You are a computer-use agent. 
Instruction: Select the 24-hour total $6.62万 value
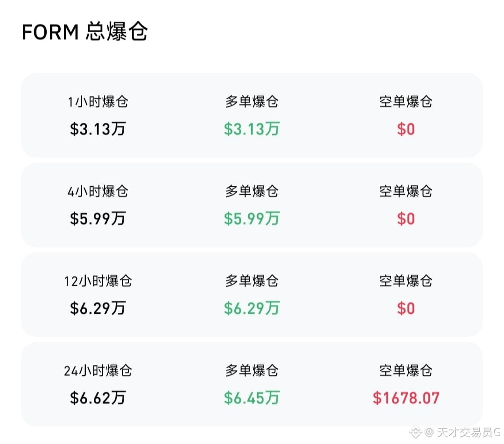pyautogui.click(x=98, y=398)
